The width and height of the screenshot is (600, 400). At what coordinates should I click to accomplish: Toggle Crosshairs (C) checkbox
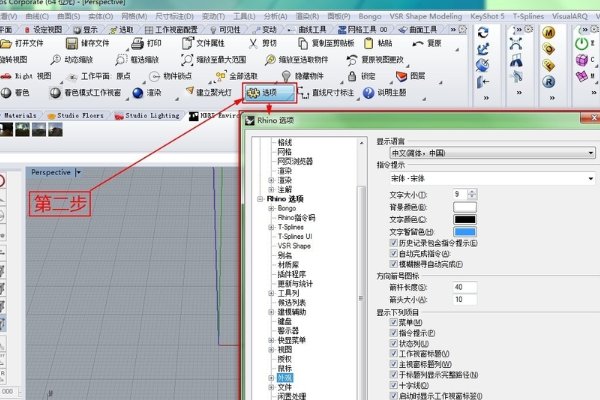click(393, 385)
